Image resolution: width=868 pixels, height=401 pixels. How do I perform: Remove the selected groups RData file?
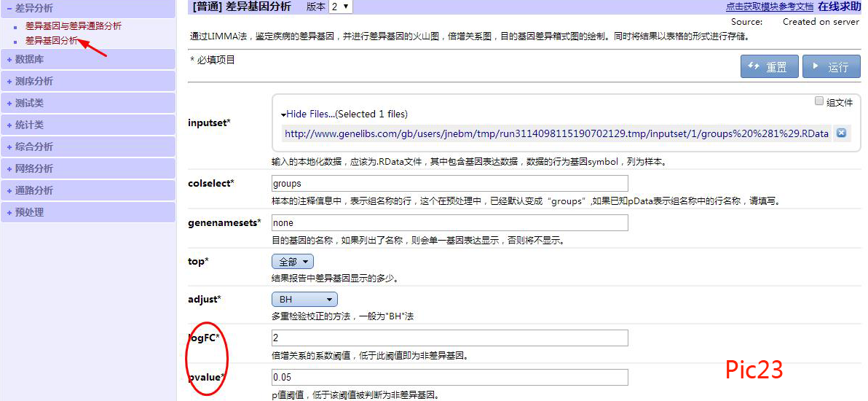point(841,133)
